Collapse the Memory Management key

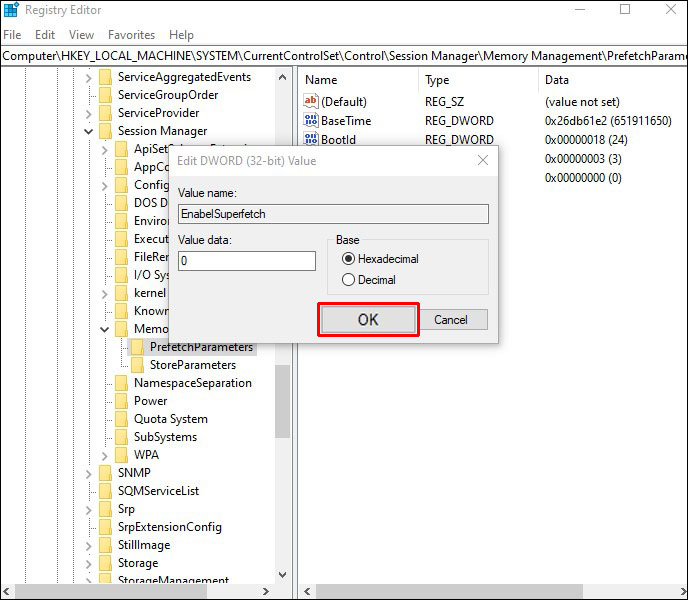pos(104,329)
